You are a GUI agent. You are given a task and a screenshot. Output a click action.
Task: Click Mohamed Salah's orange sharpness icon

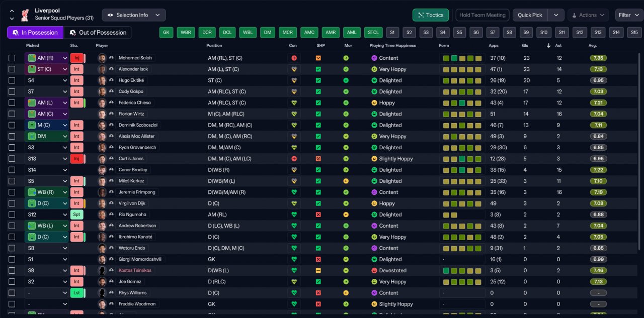point(318,58)
